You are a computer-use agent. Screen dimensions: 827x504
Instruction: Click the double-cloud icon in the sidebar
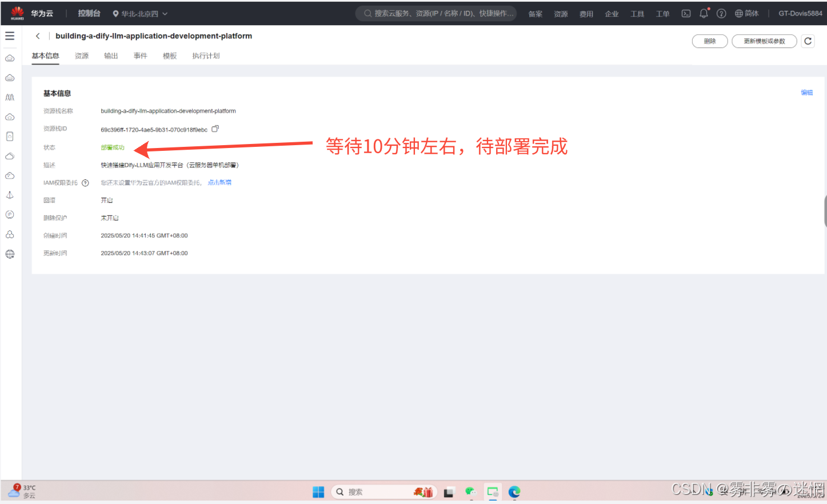point(10,156)
